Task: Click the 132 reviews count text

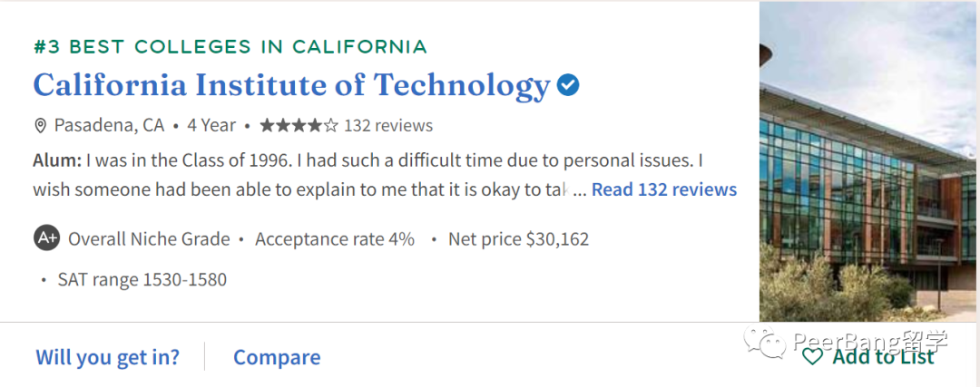Action: [x=388, y=125]
